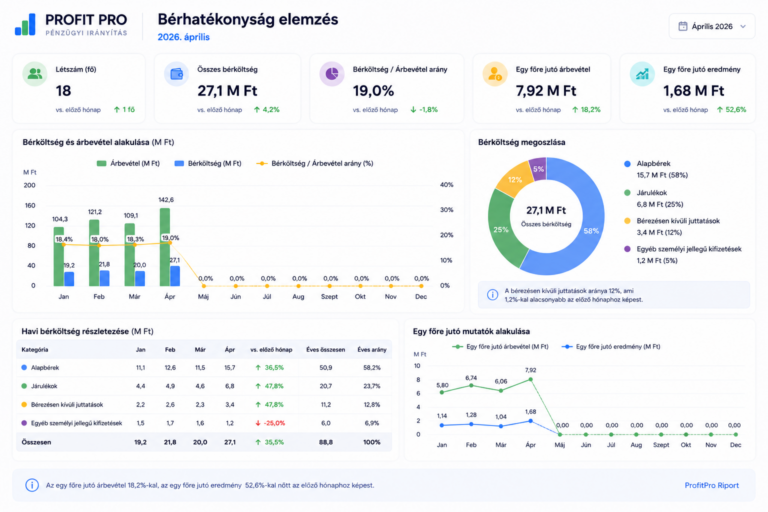Click the Éves összesen column header

click(x=326, y=350)
